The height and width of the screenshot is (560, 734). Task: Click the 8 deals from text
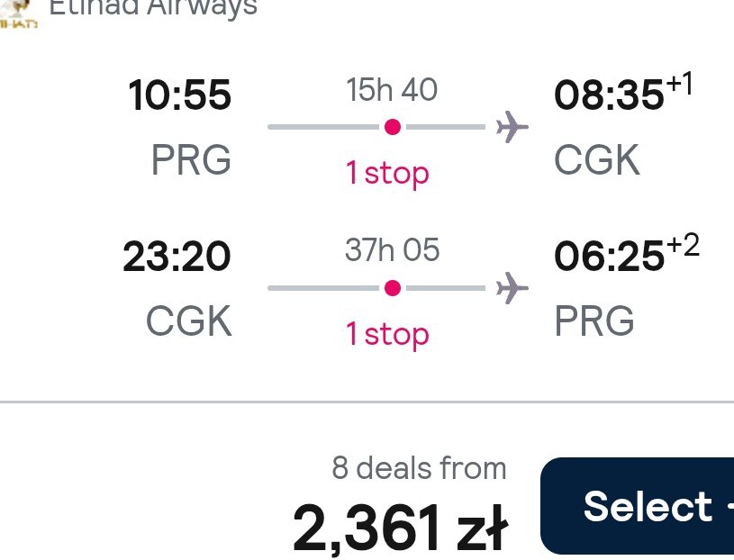pos(419,467)
